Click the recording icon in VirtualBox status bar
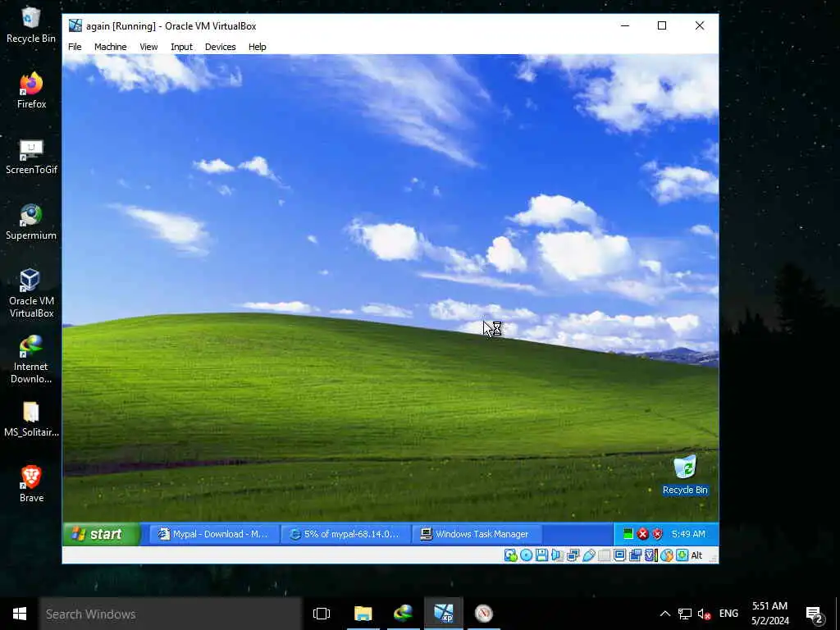The image size is (840, 630). click(636, 555)
